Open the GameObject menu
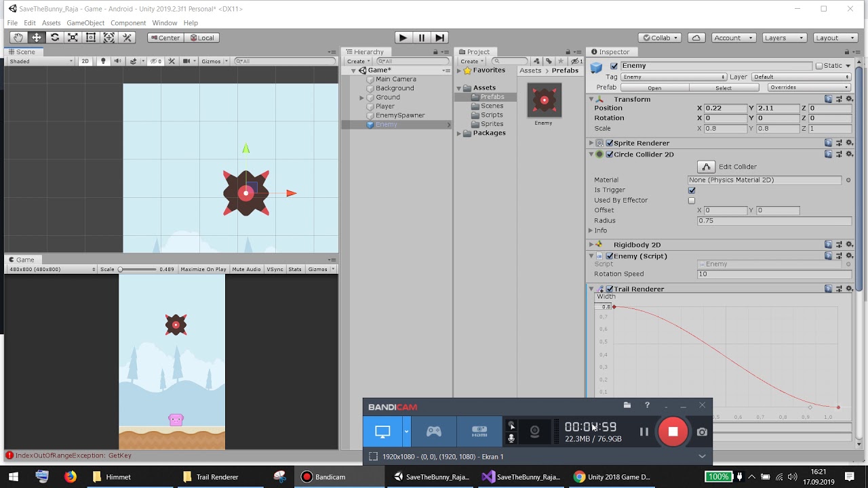The width and height of the screenshot is (868, 488). pyautogui.click(x=85, y=23)
